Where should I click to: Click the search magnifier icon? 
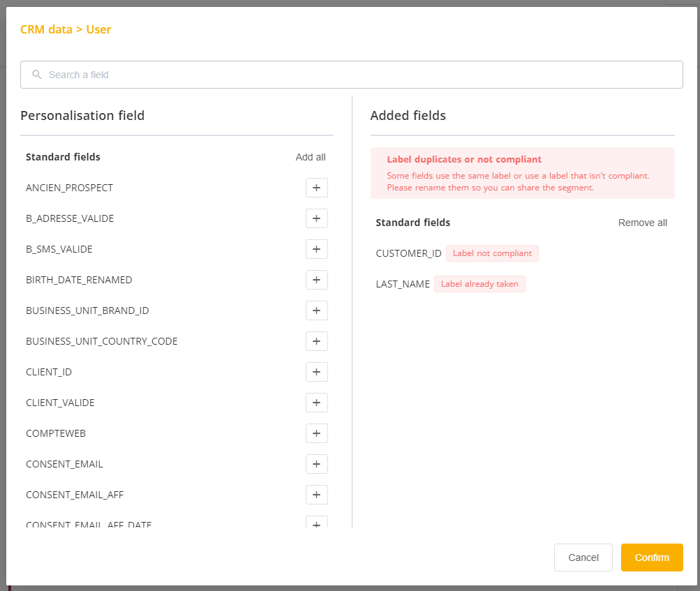tap(36, 75)
